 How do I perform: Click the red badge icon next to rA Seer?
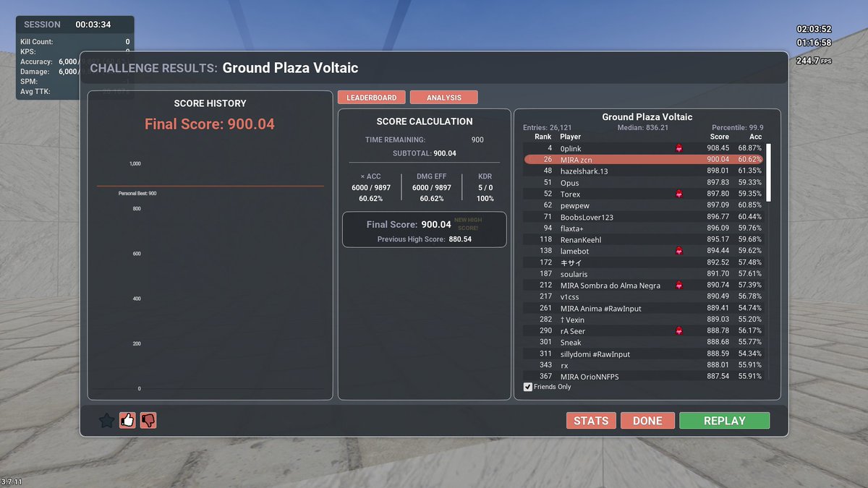click(678, 331)
